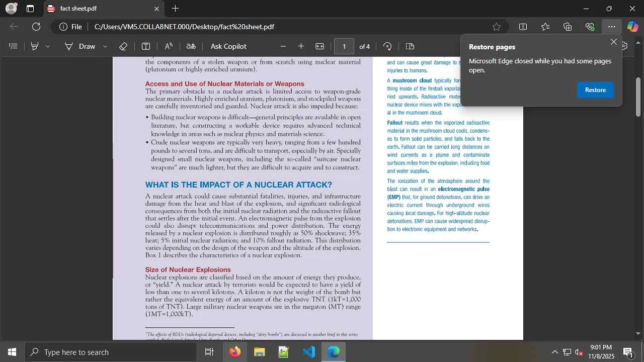
Task: Select the Highlight tool
Action: point(35,46)
